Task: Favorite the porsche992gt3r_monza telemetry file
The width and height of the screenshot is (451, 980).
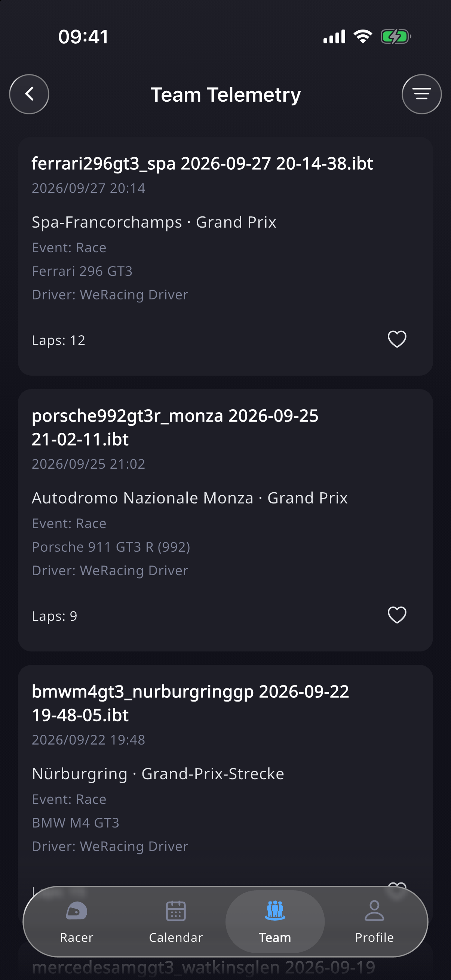Action: 397,615
